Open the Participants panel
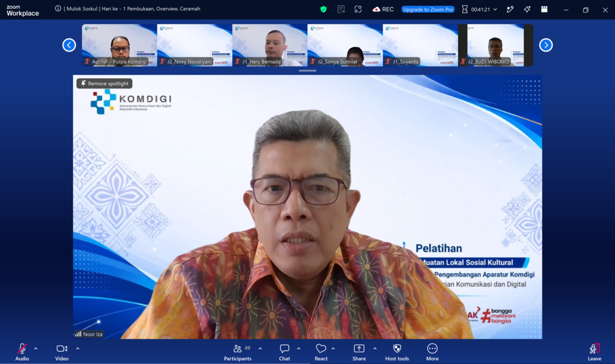The height and width of the screenshot is (364, 615). click(237, 352)
